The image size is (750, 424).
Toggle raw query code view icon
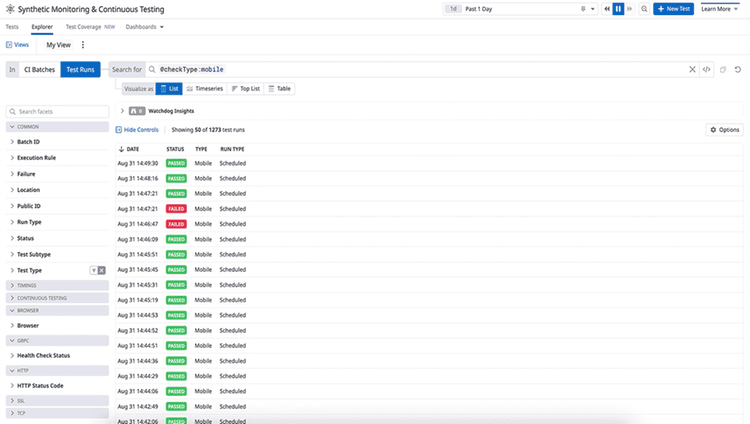(x=706, y=69)
